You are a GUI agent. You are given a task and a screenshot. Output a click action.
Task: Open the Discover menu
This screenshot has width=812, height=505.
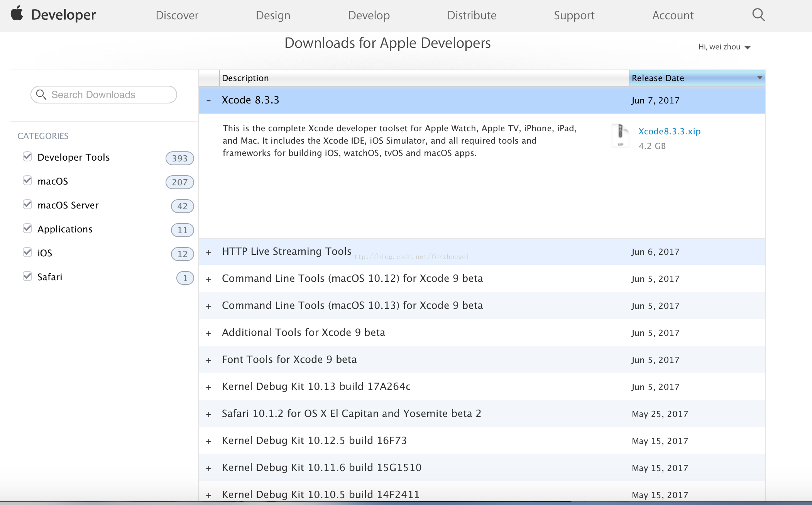pos(177,15)
